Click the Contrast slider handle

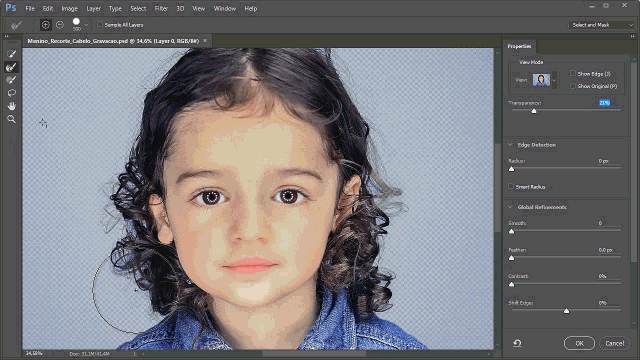511,284
